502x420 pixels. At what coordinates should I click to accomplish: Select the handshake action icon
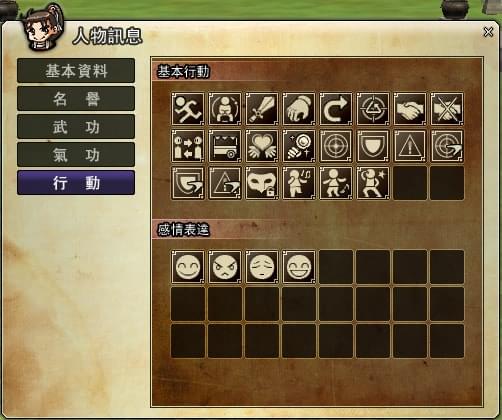[410, 109]
